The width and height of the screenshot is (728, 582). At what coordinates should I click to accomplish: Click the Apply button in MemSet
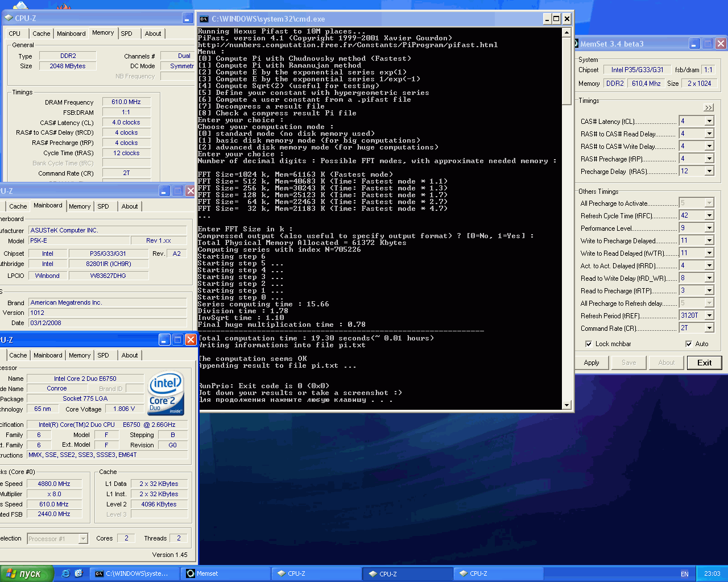click(591, 363)
